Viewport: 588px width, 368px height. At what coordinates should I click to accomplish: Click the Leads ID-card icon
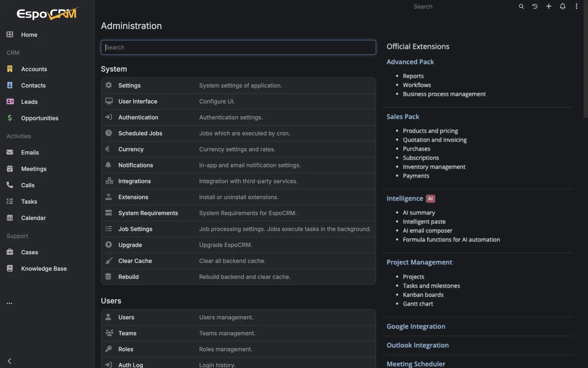[x=10, y=101]
